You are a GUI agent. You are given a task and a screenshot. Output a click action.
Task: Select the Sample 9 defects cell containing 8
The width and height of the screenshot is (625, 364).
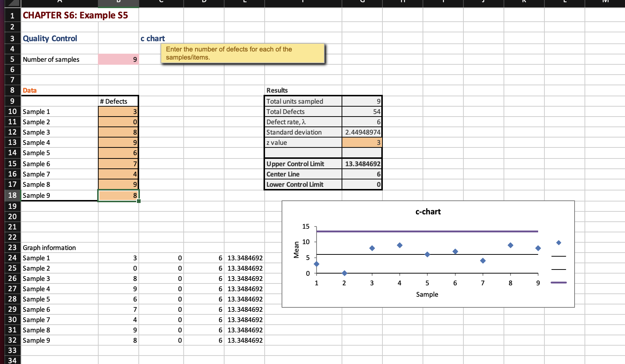(118, 195)
